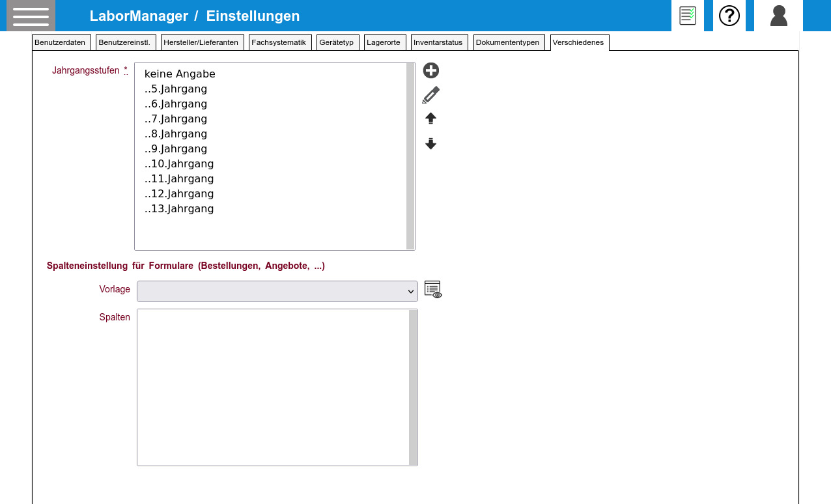Select '..11.Jahrgang' list entry

pyautogui.click(x=270, y=179)
